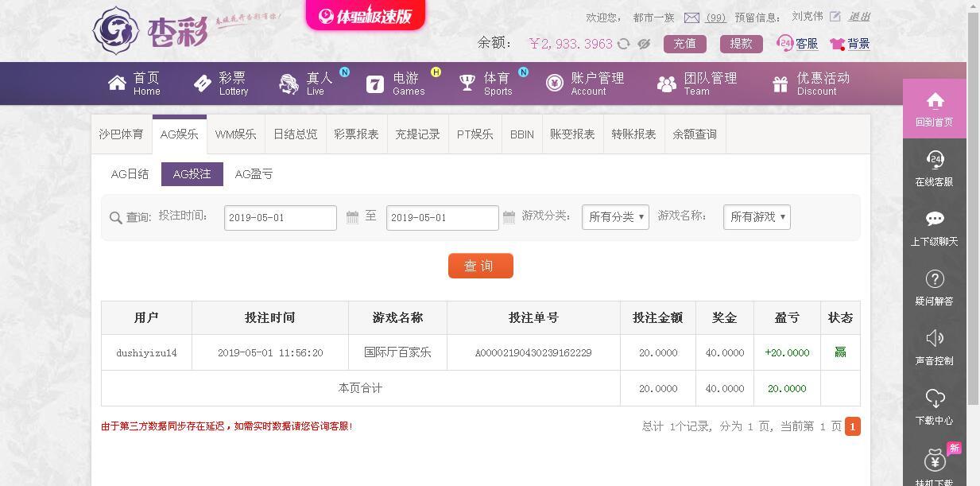This screenshot has width=980, height=486.
Task: Click the 退出 logout link
Action: coord(861,17)
